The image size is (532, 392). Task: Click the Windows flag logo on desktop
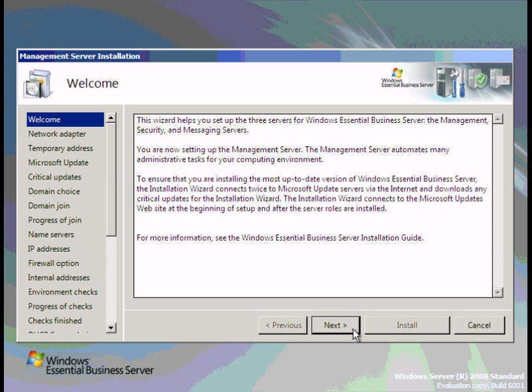click(x=36, y=359)
